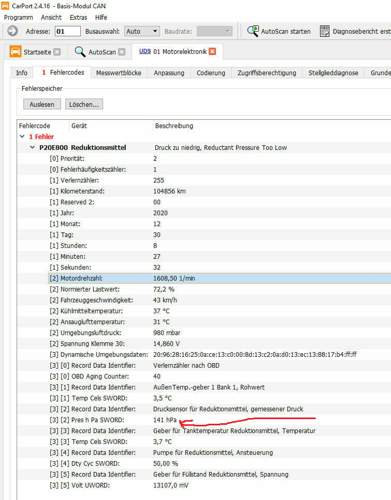Select the Verlernzähler row
The image size is (391, 500).
[204, 180]
